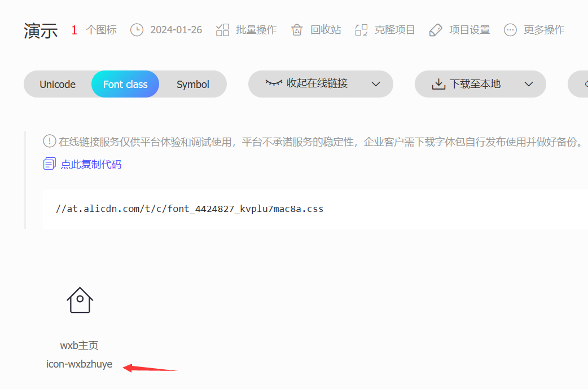Screen dimensions: 588x389
Task: Open 项目设置 via its pencil icon
Action: click(436, 30)
